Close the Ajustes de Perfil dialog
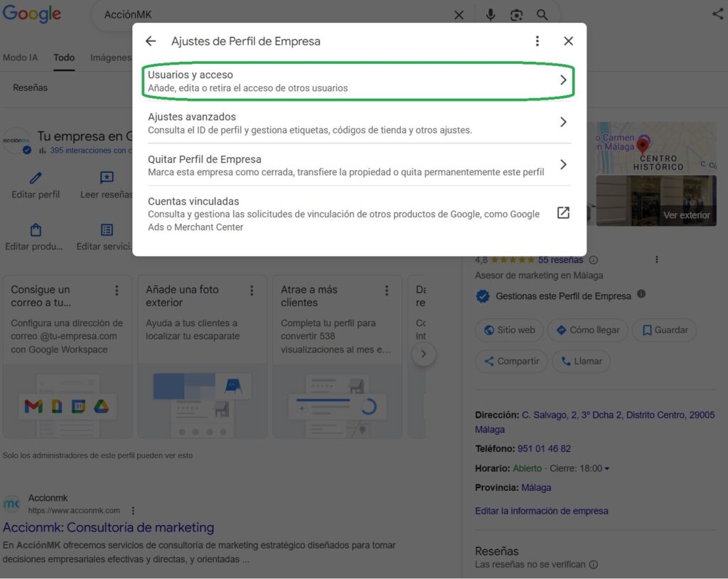The image size is (728, 579). (568, 41)
